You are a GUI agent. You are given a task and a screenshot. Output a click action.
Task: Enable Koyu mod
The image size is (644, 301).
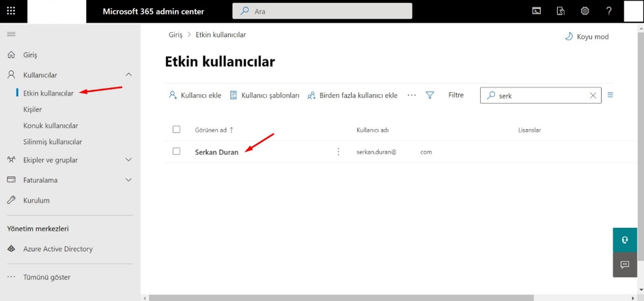click(587, 37)
